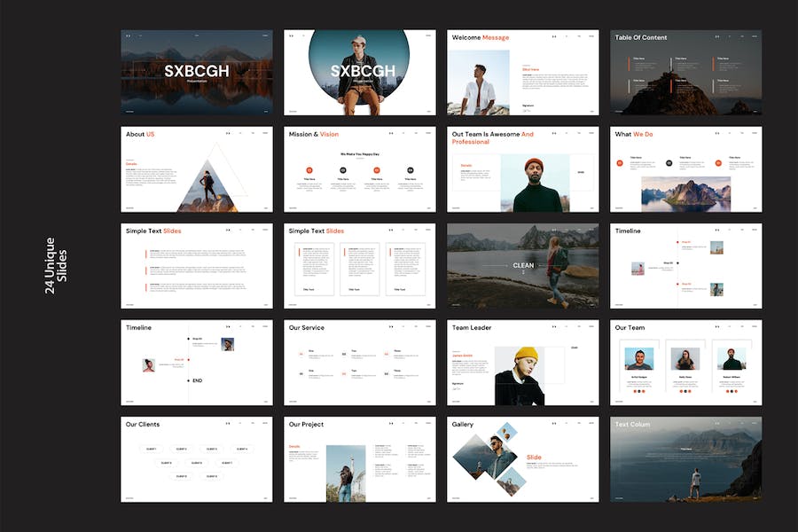Click the '24 Unique Slides' vertical label
This screenshot has width=798, height=532.
[x=56, y=265]
